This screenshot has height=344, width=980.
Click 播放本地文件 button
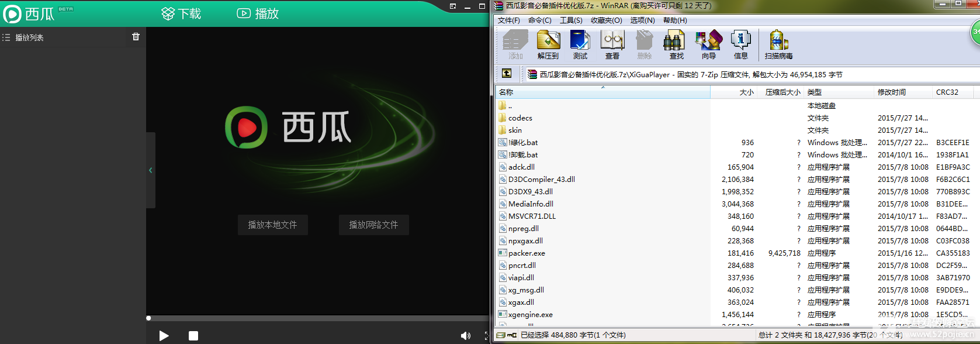pyautogui.click(x=272, y=225)
